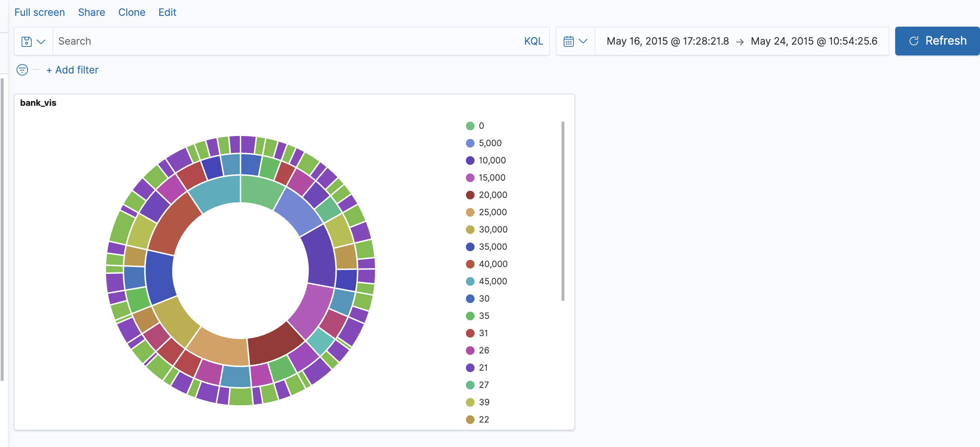This screenshot has height=447, width=980.
Task: Open Full screen mode
Action: pyautogui.click(x=40, y=12)
